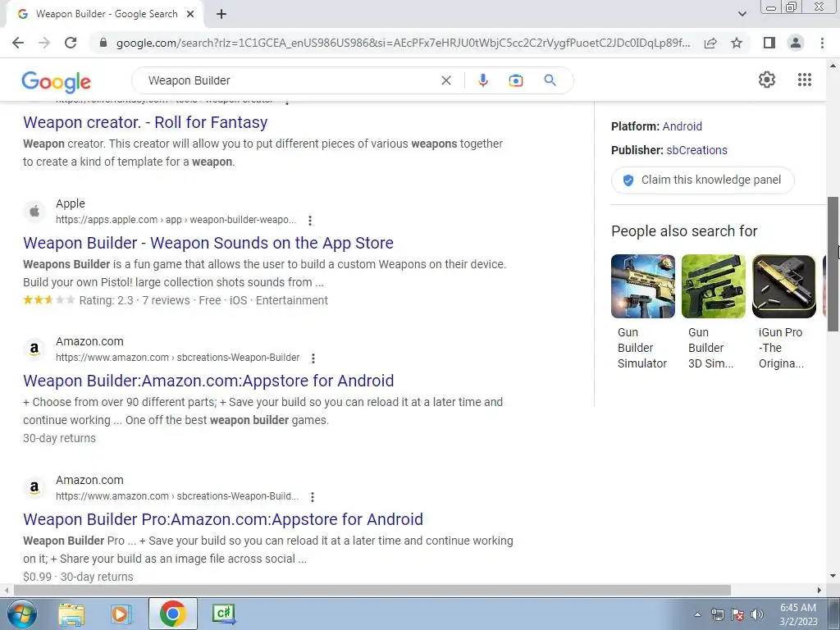Viewport: 840px width, 630px height.
Task: Open the Action Center flag tray icon
Action: (x=737, y=614)
